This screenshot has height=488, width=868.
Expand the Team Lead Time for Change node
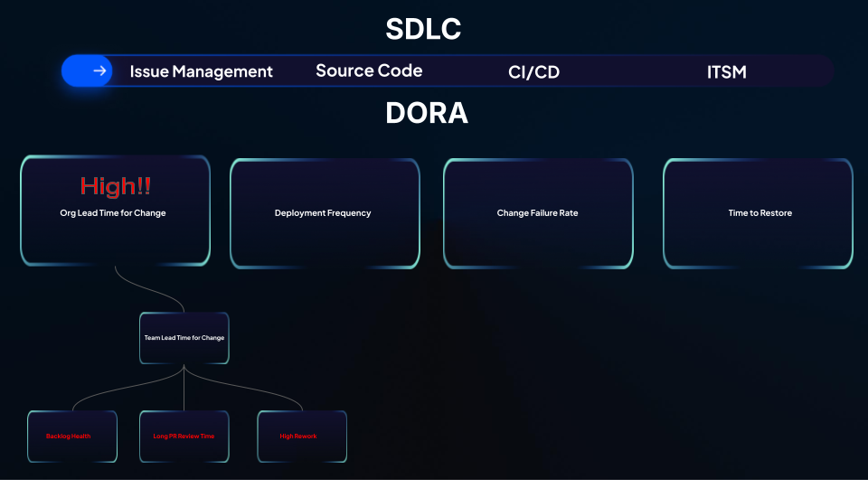(184, 338)
